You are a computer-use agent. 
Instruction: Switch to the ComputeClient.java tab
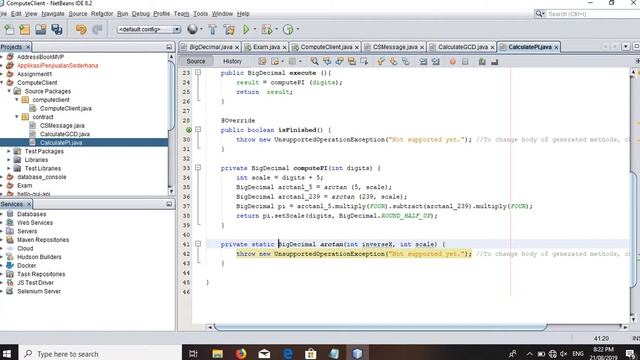tap(326, 47)
